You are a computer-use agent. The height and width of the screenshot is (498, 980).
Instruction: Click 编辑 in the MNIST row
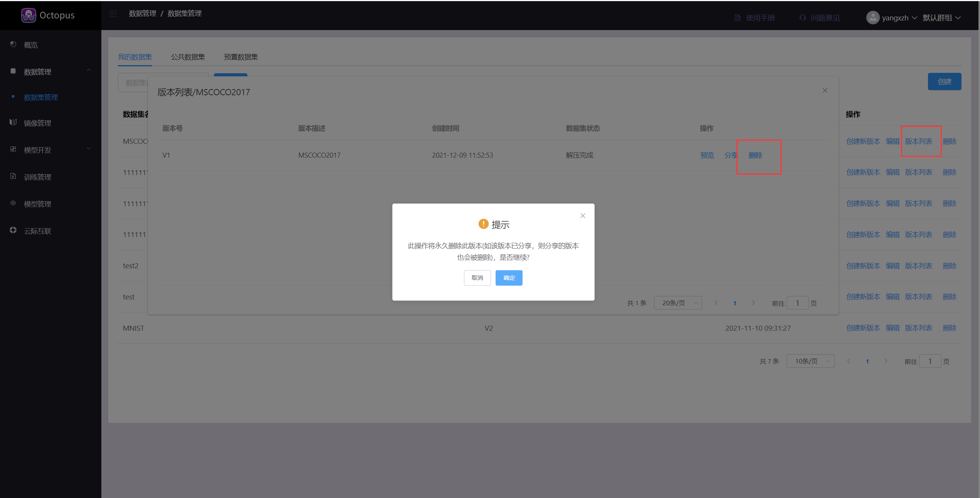[x=893, y=328]
